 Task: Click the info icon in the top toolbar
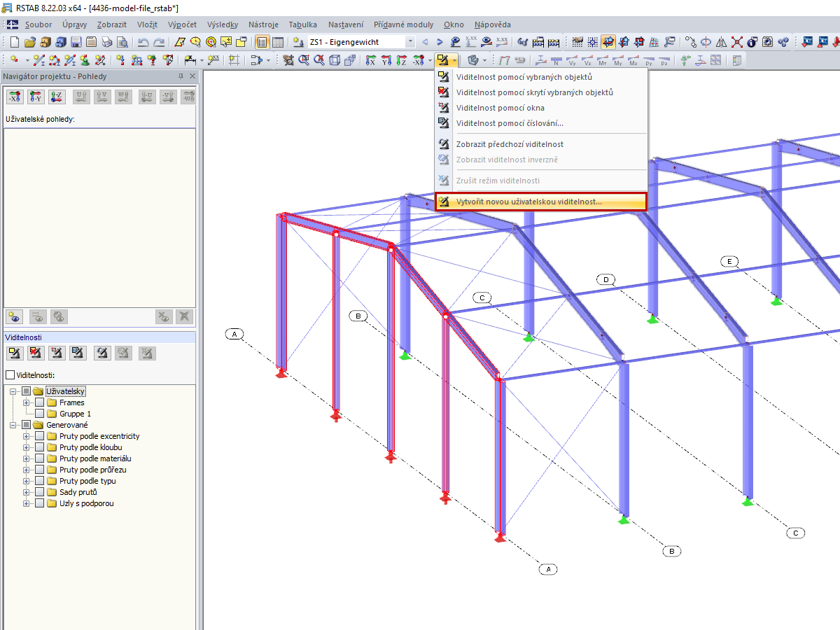(752, 42)
